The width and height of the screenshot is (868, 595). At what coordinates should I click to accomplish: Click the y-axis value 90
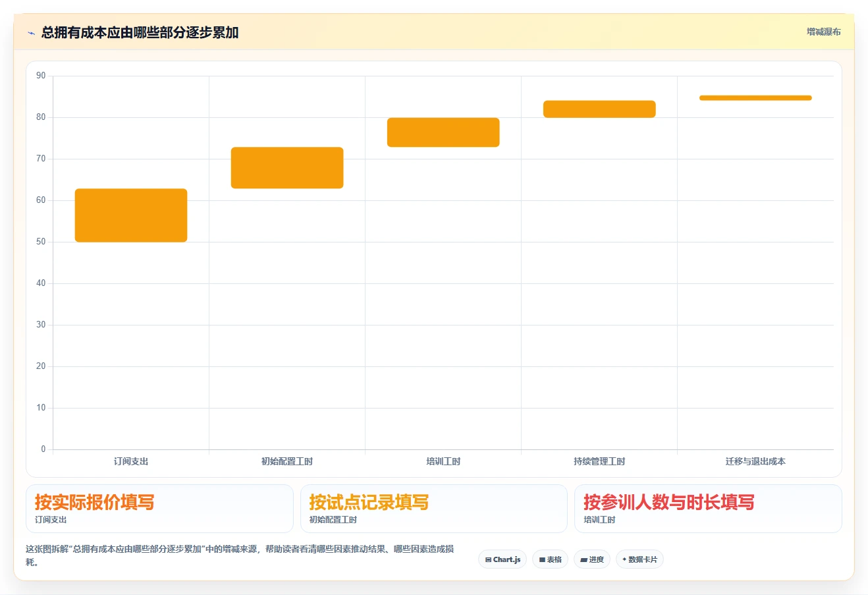coord(41,76)
